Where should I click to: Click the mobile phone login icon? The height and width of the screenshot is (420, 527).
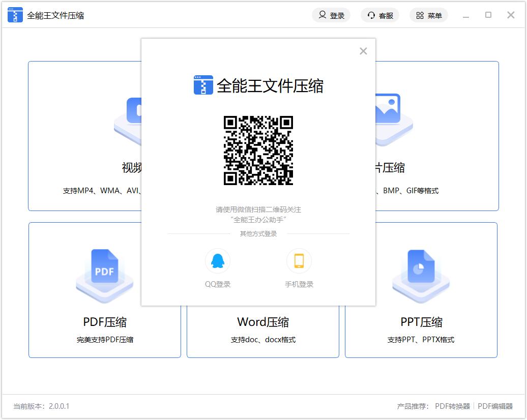click(299, 261)
